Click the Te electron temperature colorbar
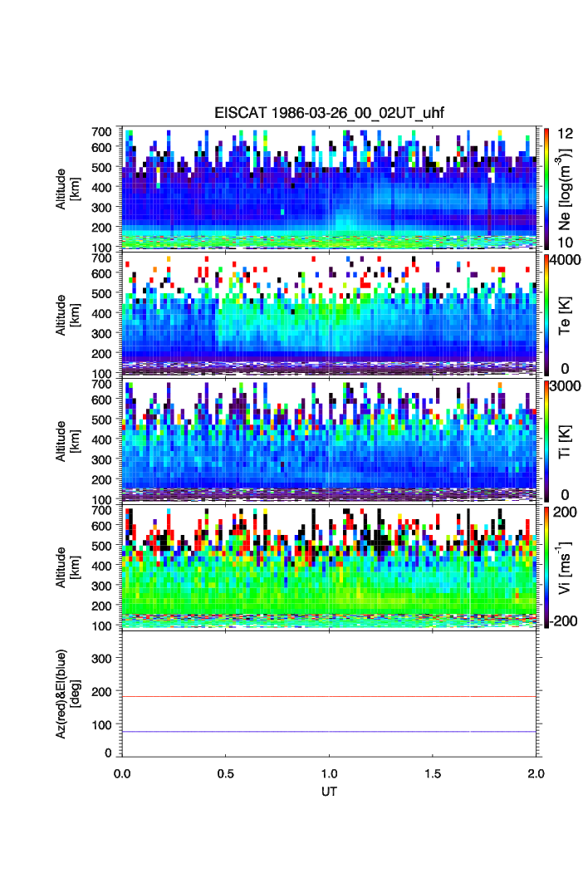The height and width of the screenshot is (883, 588). tap(546, 314)
